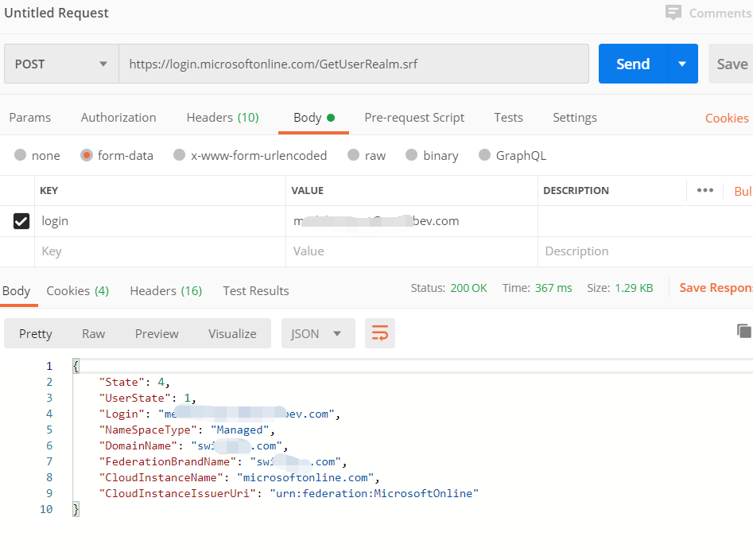The width and height of the screenshot is (753, 560).
Task: Click the Send button
Action: coord(632,64)
